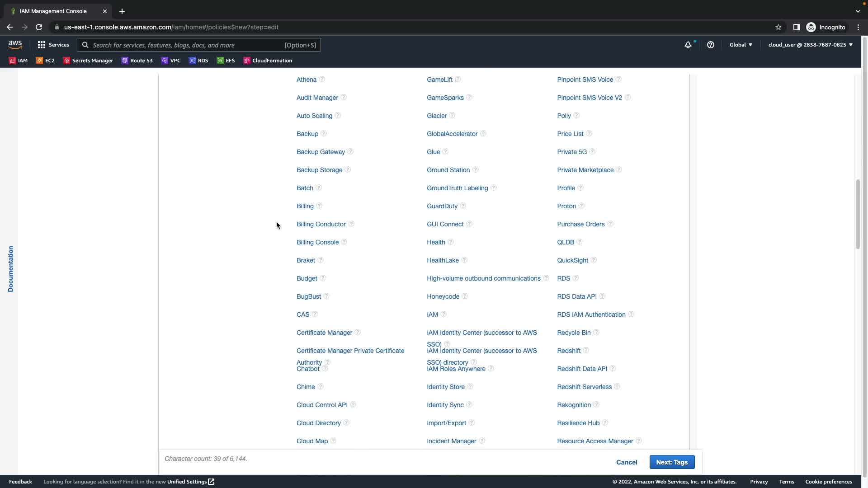Cancel the policy creation
Viewport: 868px width, 488px height.
tap(626, 462)
